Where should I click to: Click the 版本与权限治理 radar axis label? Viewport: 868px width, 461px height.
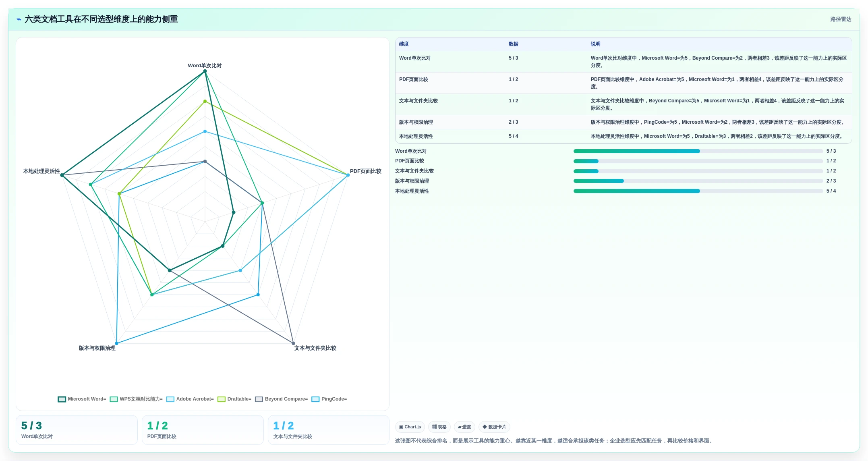97,348
